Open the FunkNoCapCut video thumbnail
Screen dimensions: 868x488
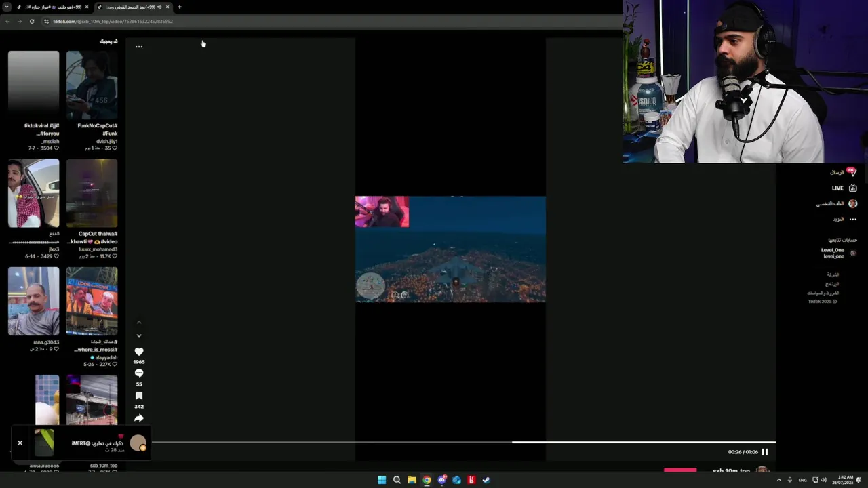pyautogui.click(x=92, y=85)
